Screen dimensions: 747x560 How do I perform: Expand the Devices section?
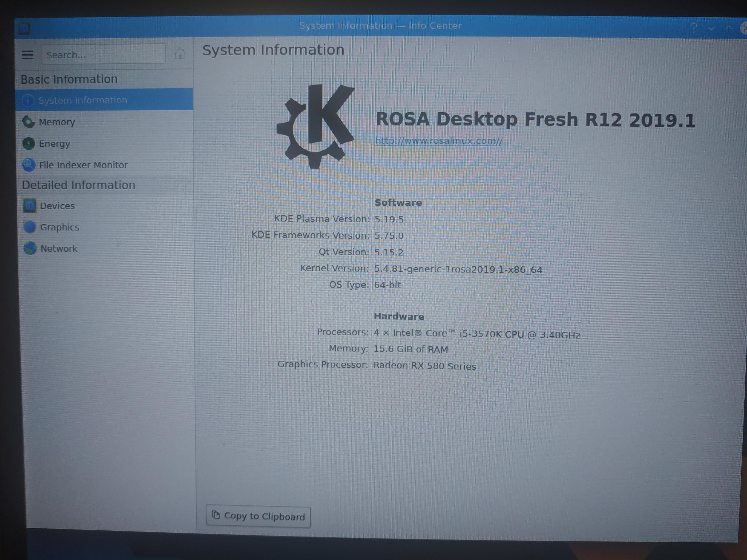[57, 206]
